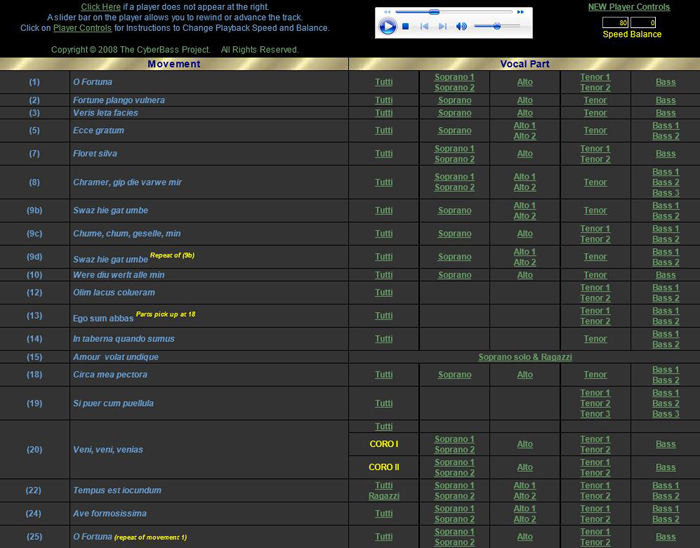Click the rewind arrows above the player
This screenshot has width=700, height=548.
tap(385, 12)
